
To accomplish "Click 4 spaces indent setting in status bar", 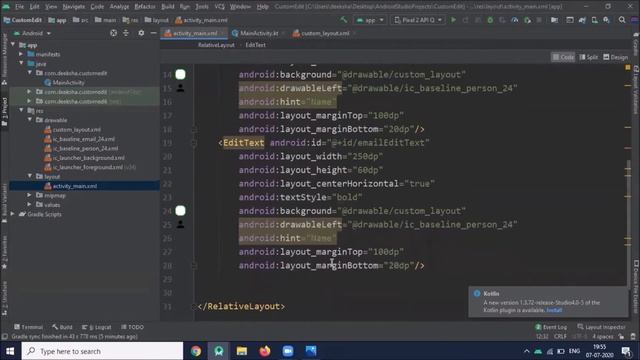I will (603, 336).
